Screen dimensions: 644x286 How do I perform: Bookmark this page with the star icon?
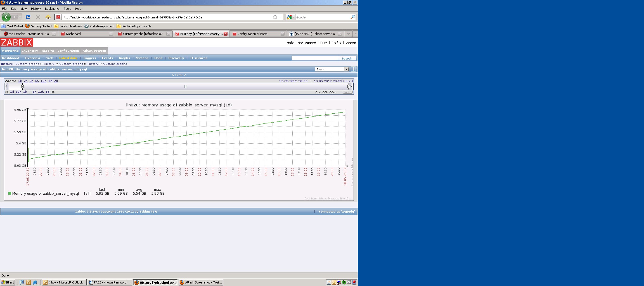tap(275, 17)
